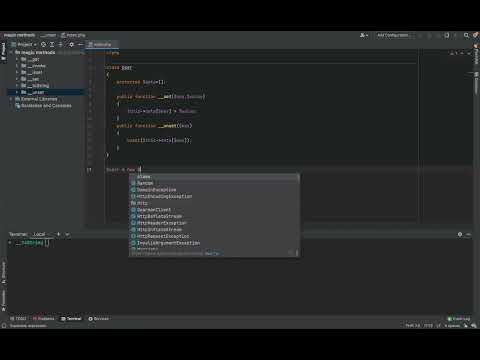Expand the __isset folder
This screenshot has width=480, height=360.
click(17, 72)
